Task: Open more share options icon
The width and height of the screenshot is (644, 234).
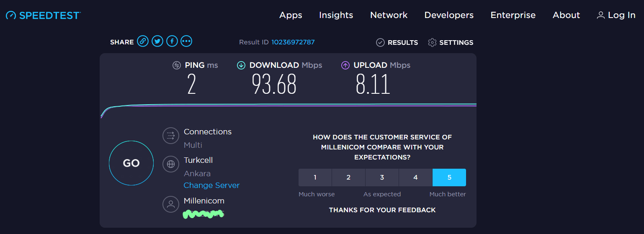Action: tap(187, 41)
